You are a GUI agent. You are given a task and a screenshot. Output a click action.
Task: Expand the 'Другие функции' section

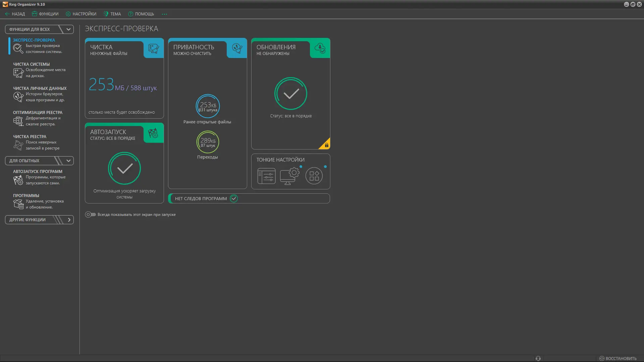[x=69, y=220]
